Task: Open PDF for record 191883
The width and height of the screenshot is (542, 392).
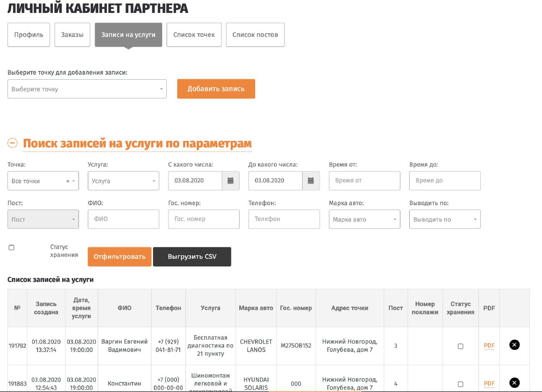Action: 489,383
